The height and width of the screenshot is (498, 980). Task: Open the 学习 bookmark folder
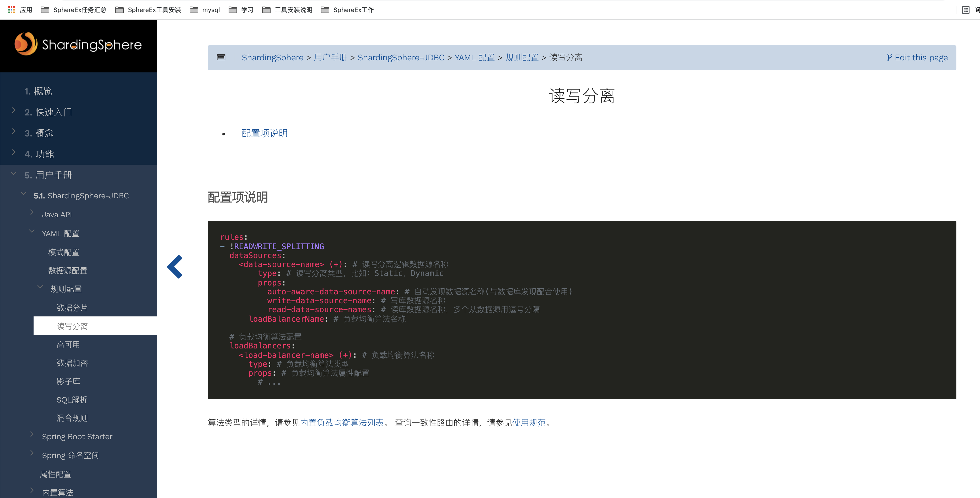[241, 9]
